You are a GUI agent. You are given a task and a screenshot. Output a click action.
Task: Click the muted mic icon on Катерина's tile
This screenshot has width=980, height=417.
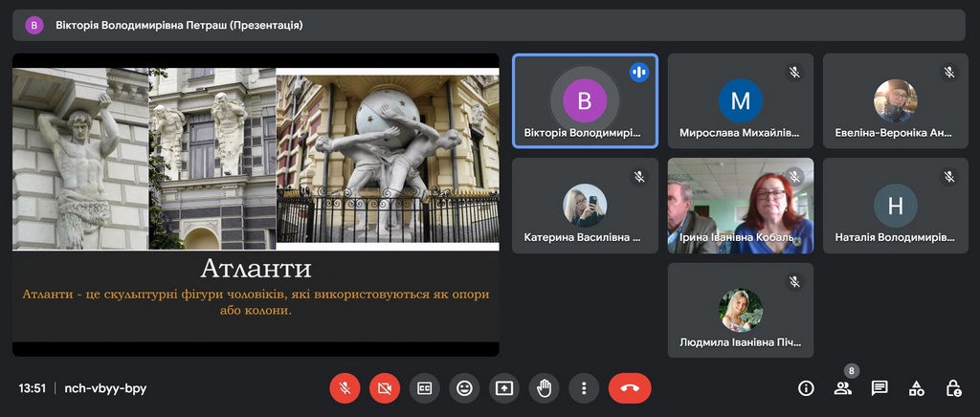click(639, 177)
